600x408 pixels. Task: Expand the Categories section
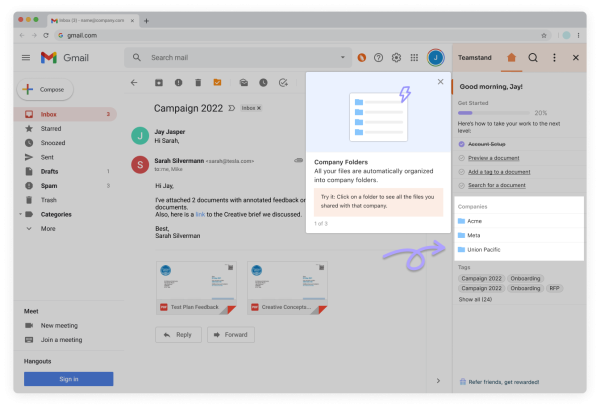click(x=20, y=214)
